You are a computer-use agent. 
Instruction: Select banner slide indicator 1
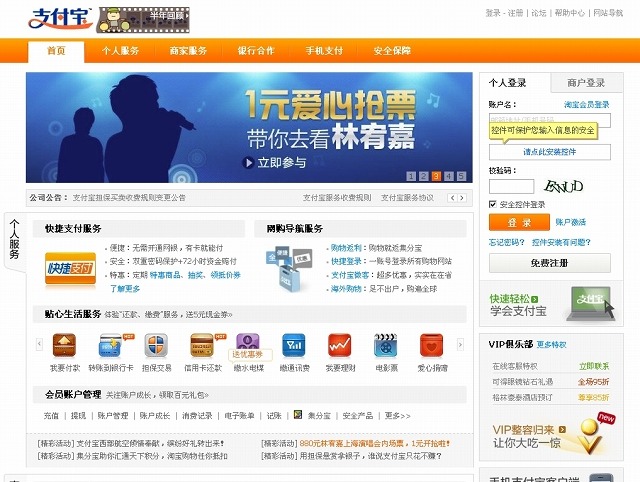tap(411, 176)
